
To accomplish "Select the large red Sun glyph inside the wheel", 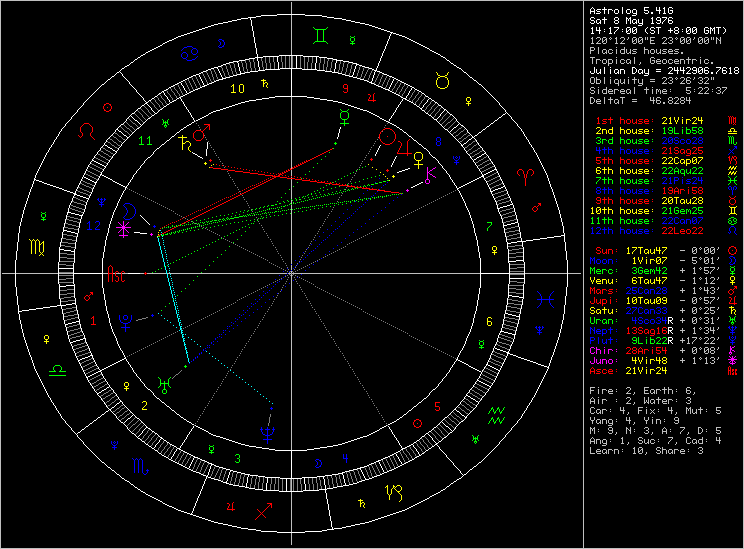I will [x=387, y=138].
